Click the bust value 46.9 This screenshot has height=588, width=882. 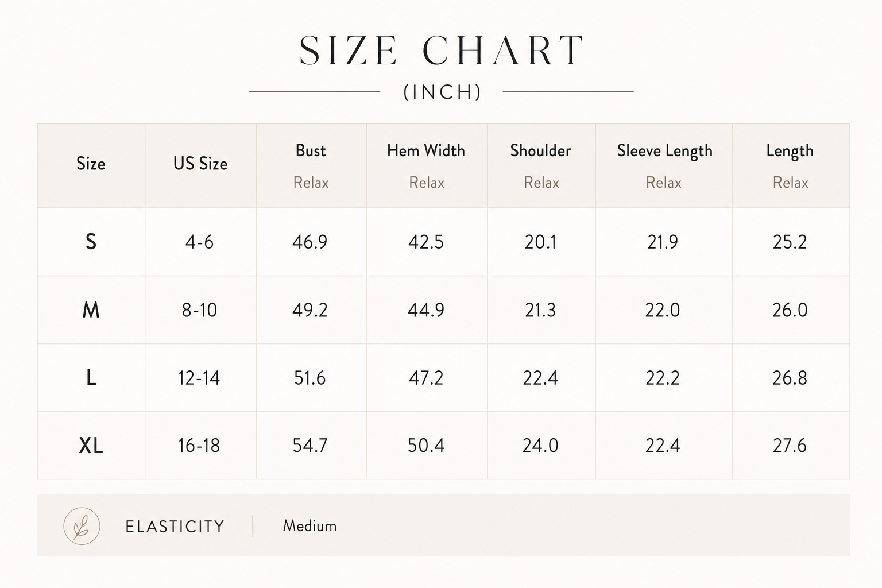point(310,242)
